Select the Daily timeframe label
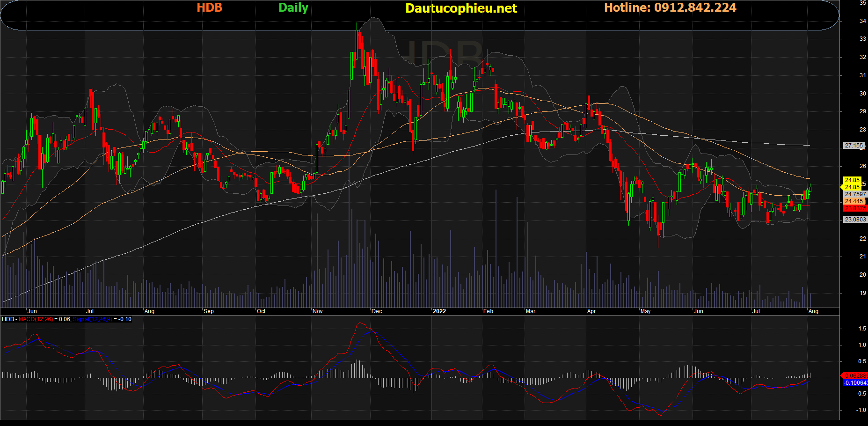This screenshot has height=426, width=868. click(x=293, y=8)
